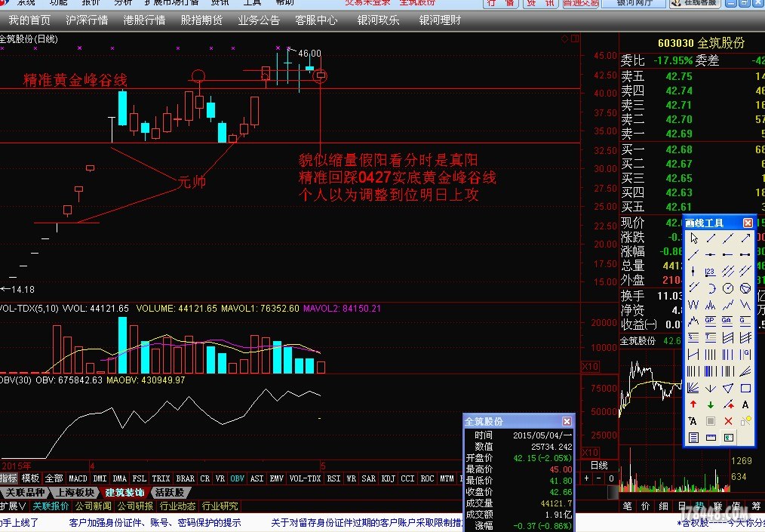This screenshot has height=532, width=765.
Task: Click the 资讯 button
Action: [541, 3]
